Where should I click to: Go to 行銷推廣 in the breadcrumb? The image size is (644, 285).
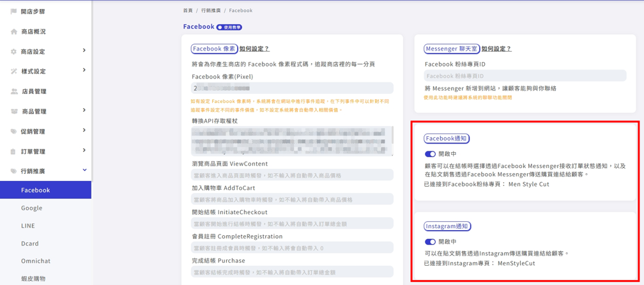(x=211, y=10)
